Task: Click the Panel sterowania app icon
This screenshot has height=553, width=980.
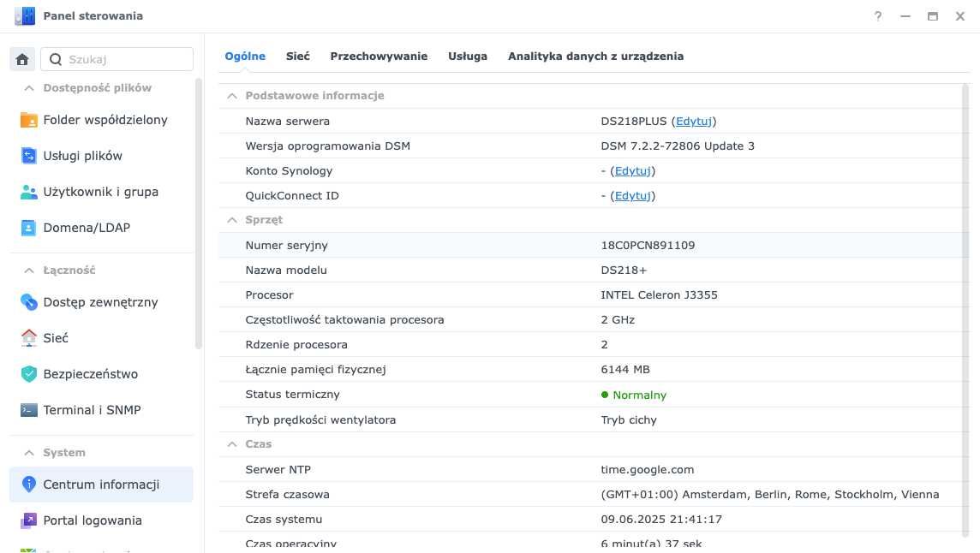Action: (25, 15)
